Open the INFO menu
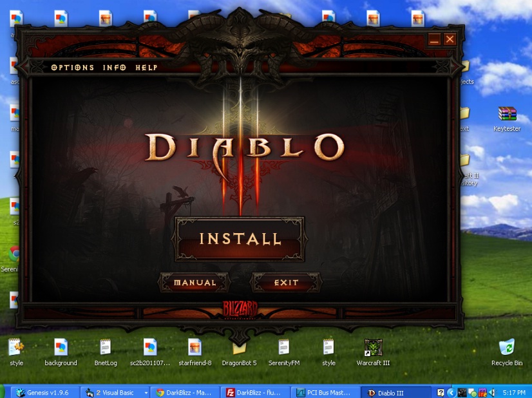Viewport: 532px width, 398px height. 115,68
